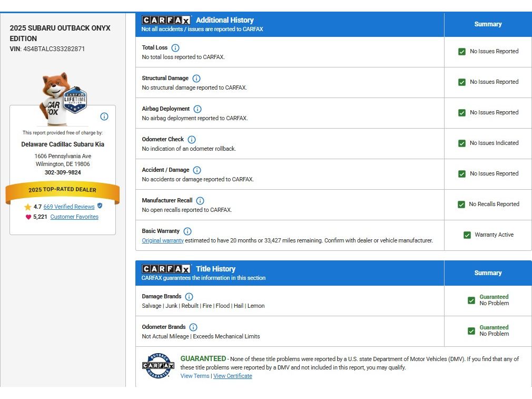Click the No Recalls Reported checkmark

point(461,205)
